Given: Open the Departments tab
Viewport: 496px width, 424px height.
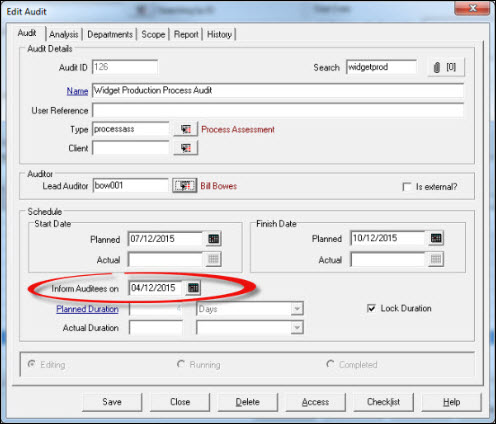Looking at the screenshot, I should (110, 34).
